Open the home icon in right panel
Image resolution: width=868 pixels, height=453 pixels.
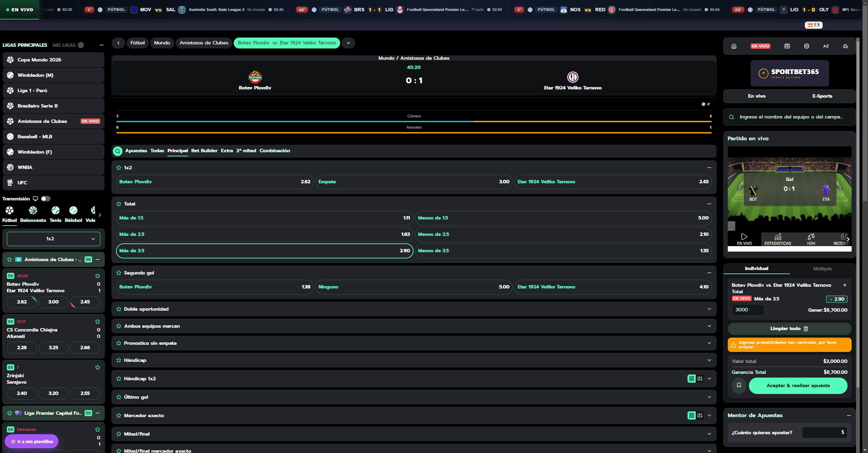point(734,46)
